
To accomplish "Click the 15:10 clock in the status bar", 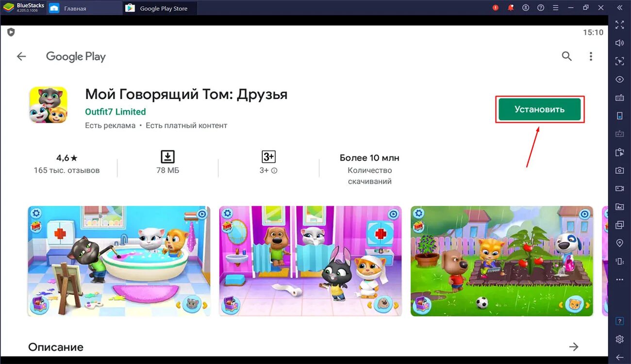I will click(593, 33).
